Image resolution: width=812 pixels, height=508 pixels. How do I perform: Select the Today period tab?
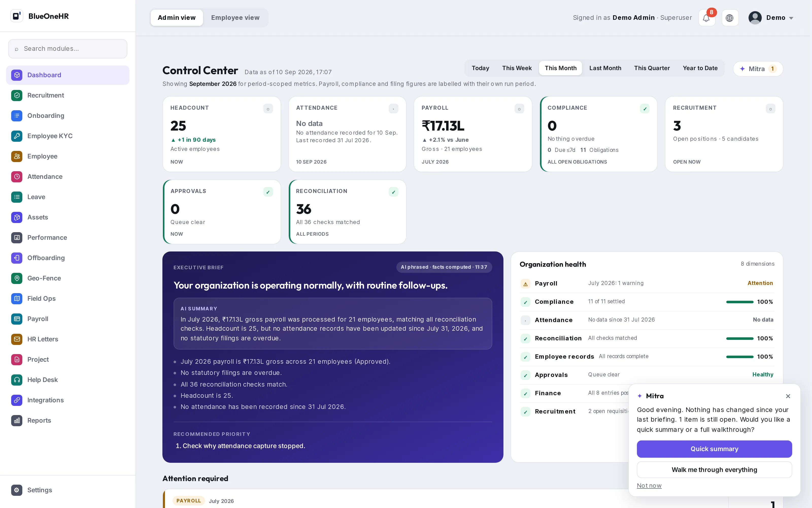[480, 68]
